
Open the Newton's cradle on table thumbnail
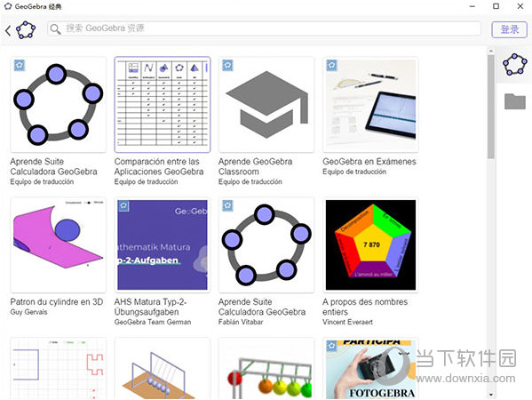[163, 368]
